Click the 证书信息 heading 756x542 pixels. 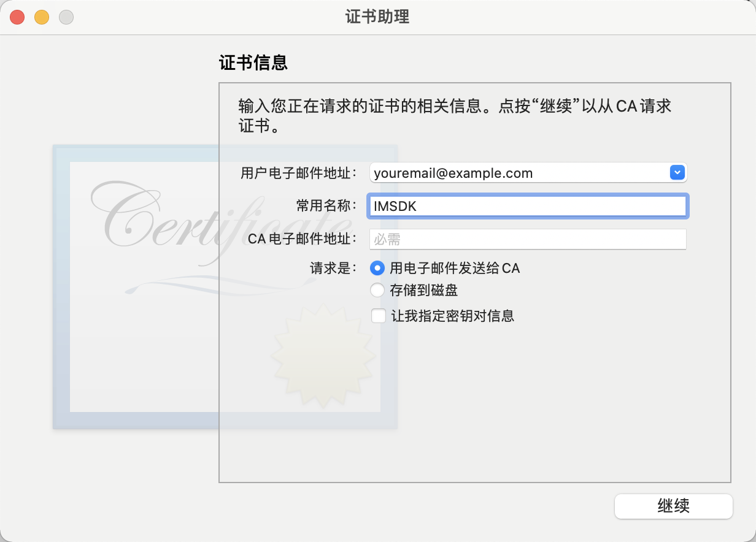coord(253,63)
